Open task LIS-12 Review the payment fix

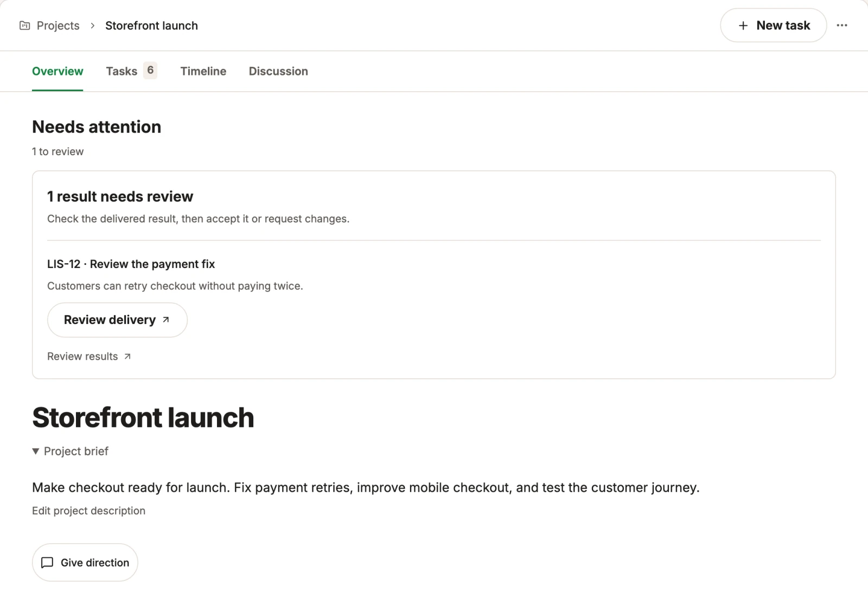[131, 264]
